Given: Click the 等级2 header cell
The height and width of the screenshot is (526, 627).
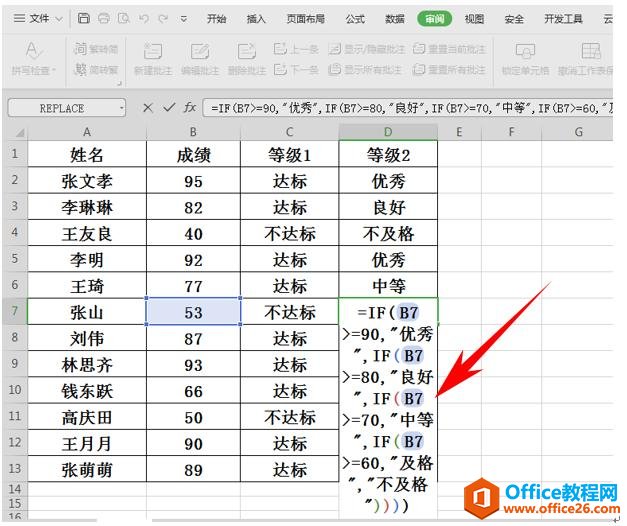Looking at the screenshot, I should point(388,154).
